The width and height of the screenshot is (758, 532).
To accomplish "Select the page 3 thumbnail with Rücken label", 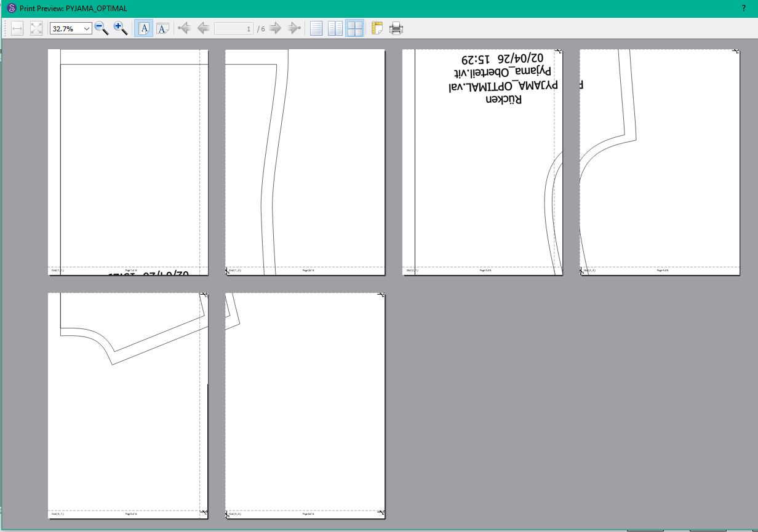I will click(482, 162).
